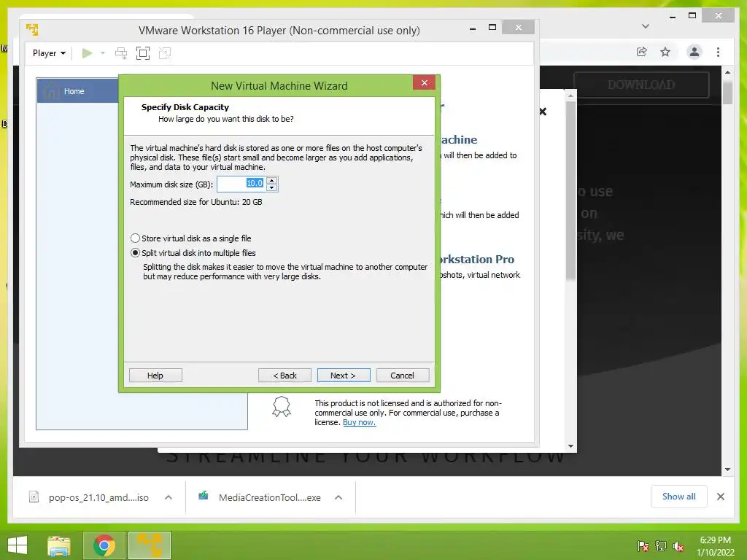Open the Player dropdown menu
The image size is (747, 560).
[x=49, y=52]
